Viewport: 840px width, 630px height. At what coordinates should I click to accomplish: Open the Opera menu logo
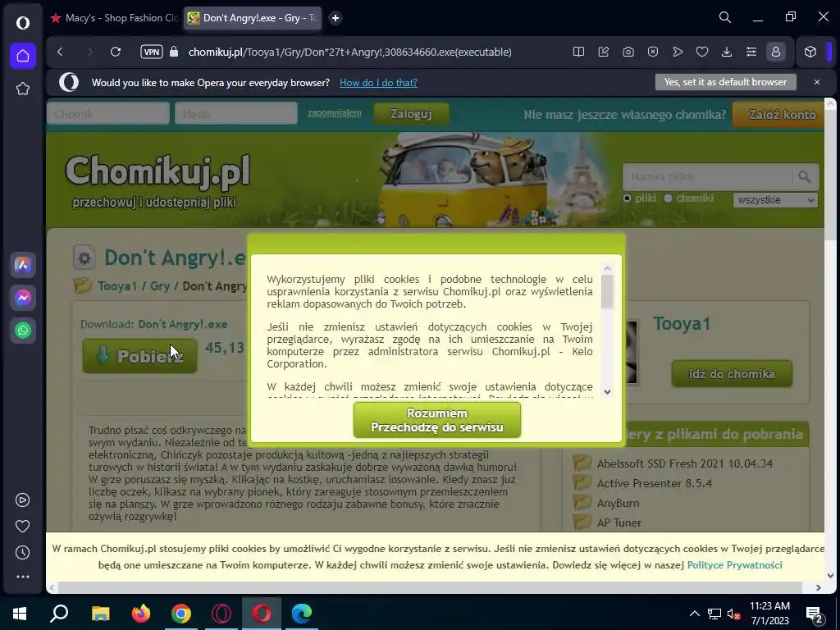click(22, 22)
